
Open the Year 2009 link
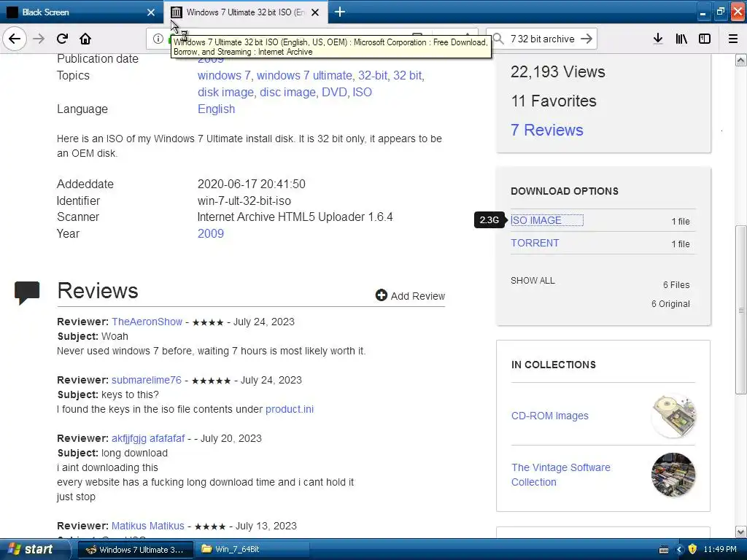point(211,233)
